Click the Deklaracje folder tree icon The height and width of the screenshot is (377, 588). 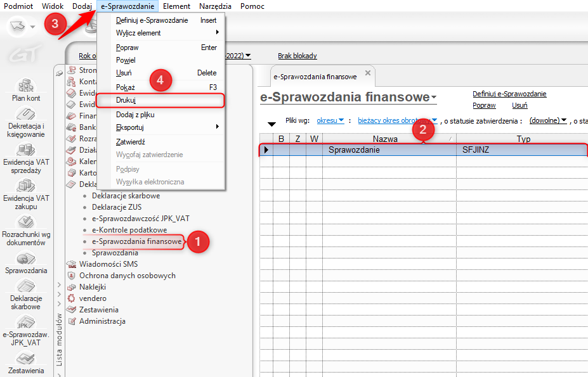point(71,184)
